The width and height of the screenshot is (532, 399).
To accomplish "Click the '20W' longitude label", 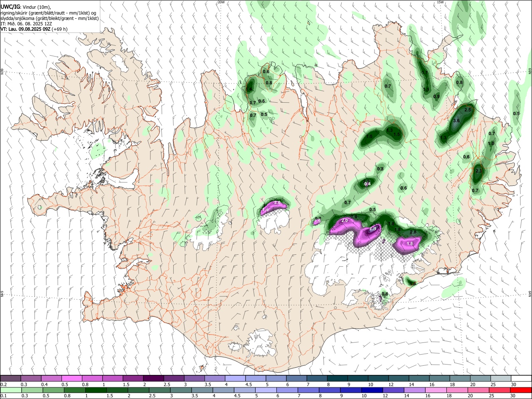I will pos(221,2).
